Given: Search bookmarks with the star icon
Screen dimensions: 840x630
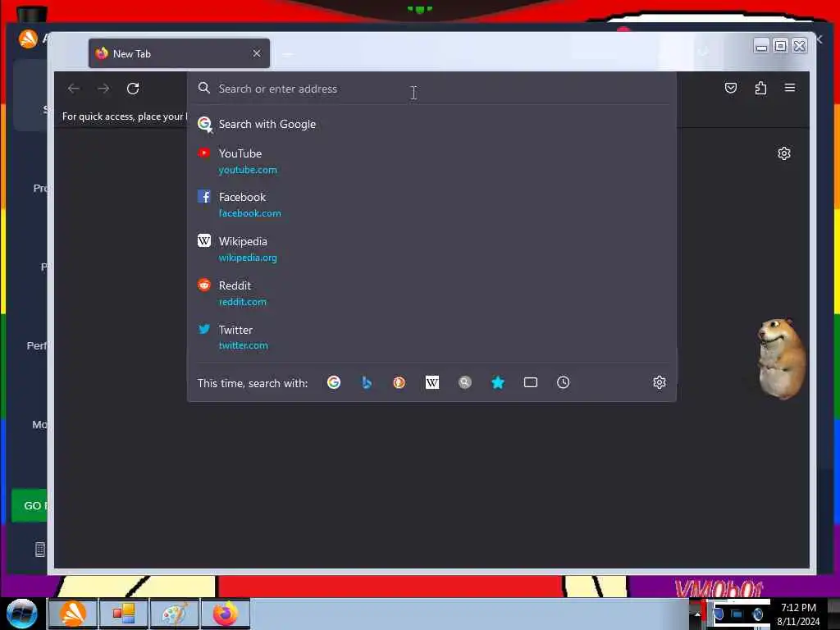Looking at the screenshot, I should (x=498, y=382).
